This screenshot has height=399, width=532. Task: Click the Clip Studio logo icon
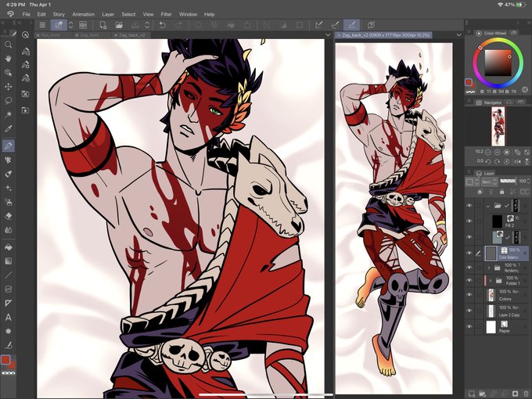(x=10, y=14)
